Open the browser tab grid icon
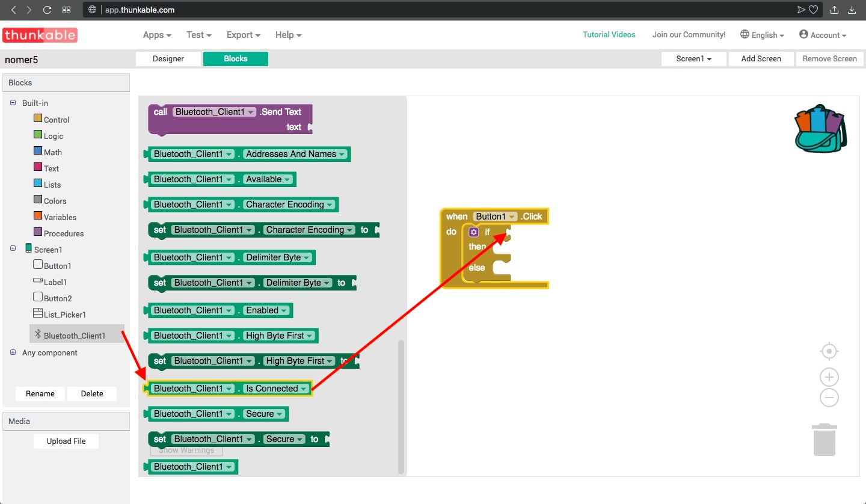 67,10
